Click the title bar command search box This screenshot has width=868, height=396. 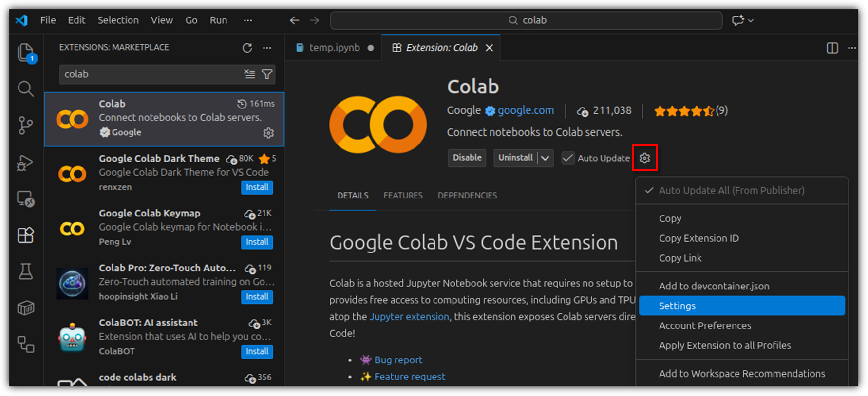(526, 20)
